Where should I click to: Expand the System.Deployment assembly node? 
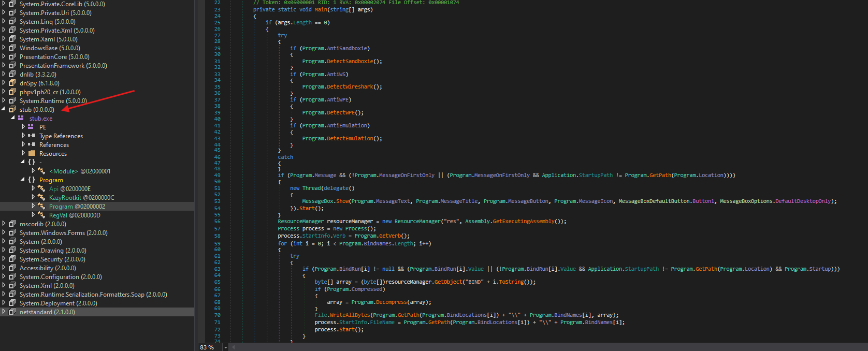(x=4, y=303)
